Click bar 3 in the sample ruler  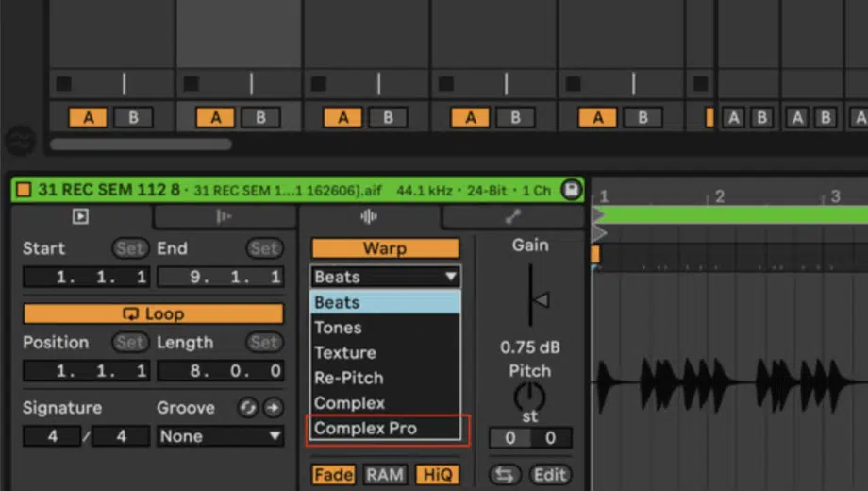coord(835,196)
